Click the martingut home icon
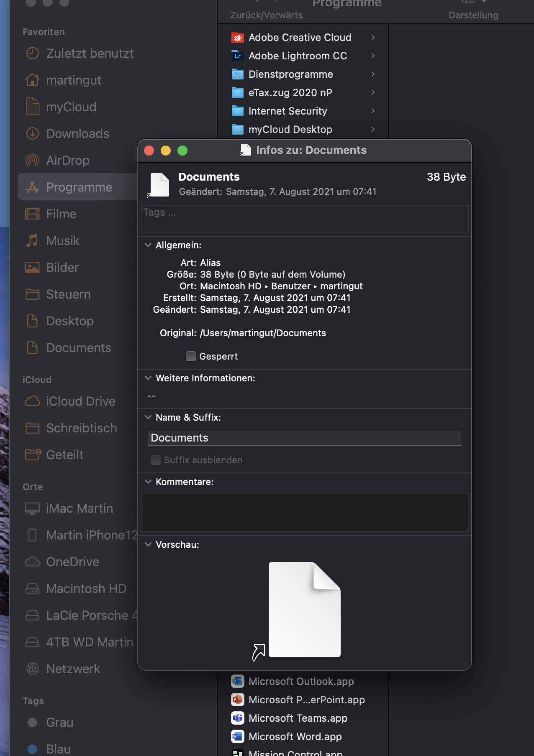This screenshot has width=534, height=756. pyautogui.click(x=32, y=80)
